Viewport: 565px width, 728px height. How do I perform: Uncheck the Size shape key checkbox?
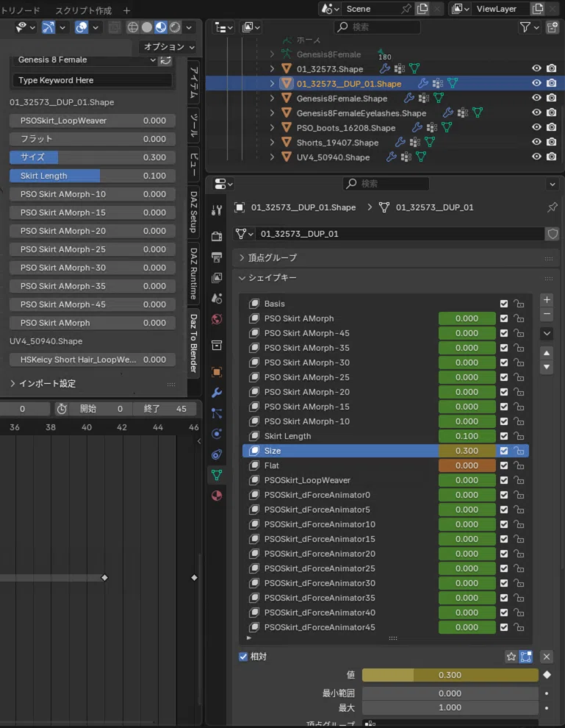tap(504, 451)
